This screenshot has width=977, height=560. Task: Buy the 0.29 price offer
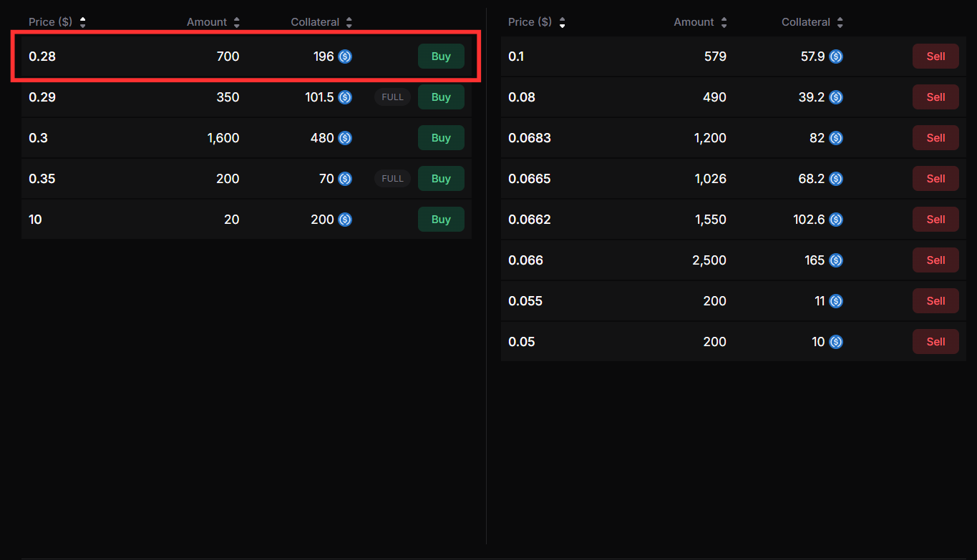pos(441,97)
